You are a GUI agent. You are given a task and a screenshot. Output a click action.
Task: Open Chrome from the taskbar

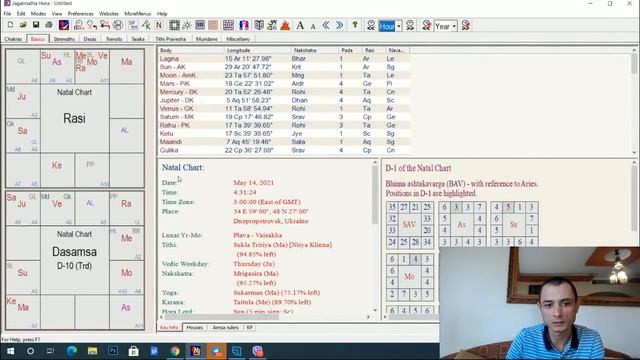pyautogui.click(x=175, y=351)
